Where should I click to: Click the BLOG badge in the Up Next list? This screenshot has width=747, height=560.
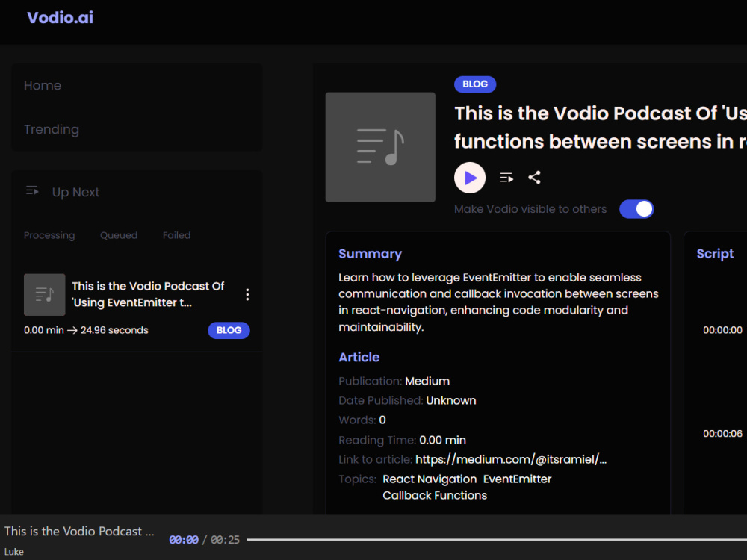(x=229, y=330)
